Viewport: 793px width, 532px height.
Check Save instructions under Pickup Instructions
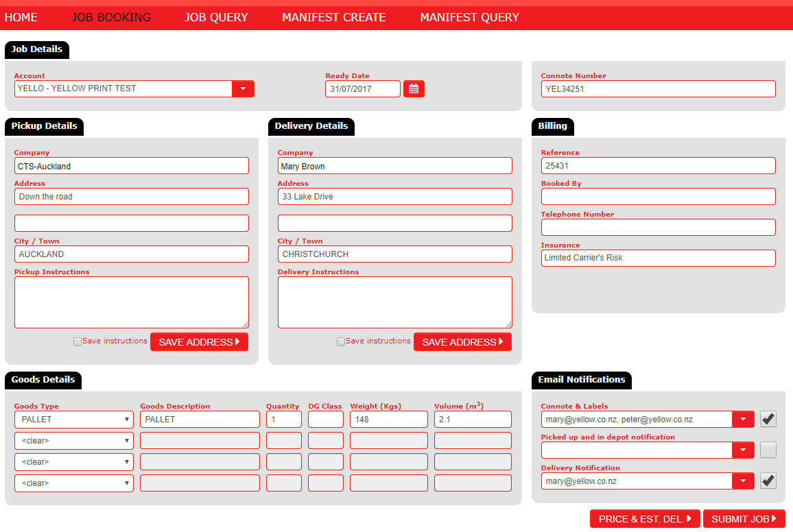click(x=78, y=341)
